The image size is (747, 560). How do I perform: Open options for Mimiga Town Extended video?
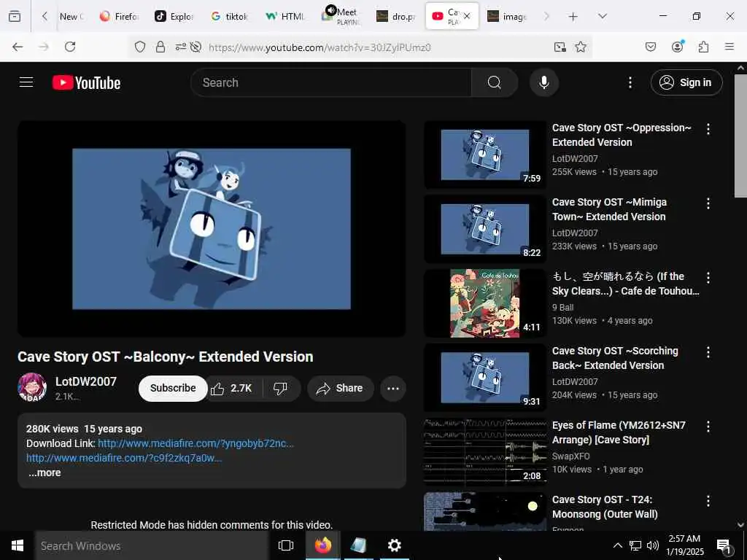click(708, 203)
